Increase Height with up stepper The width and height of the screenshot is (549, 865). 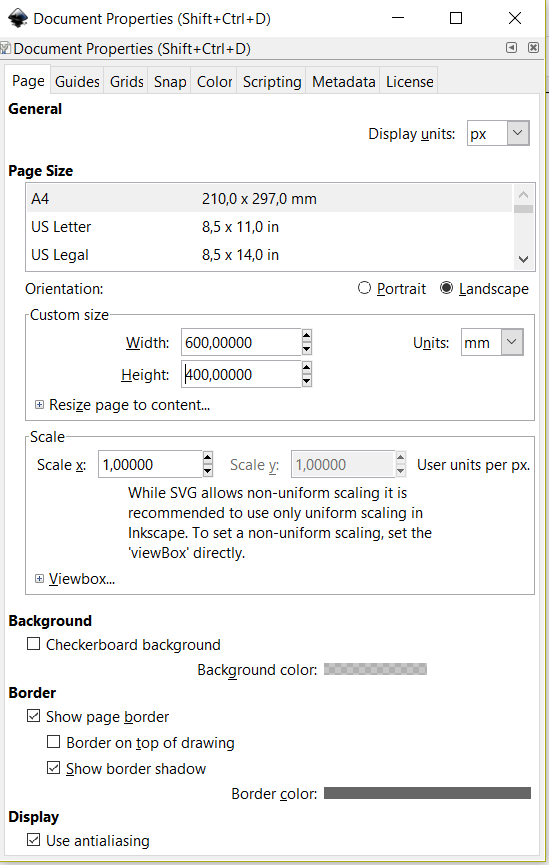point(307,367)
